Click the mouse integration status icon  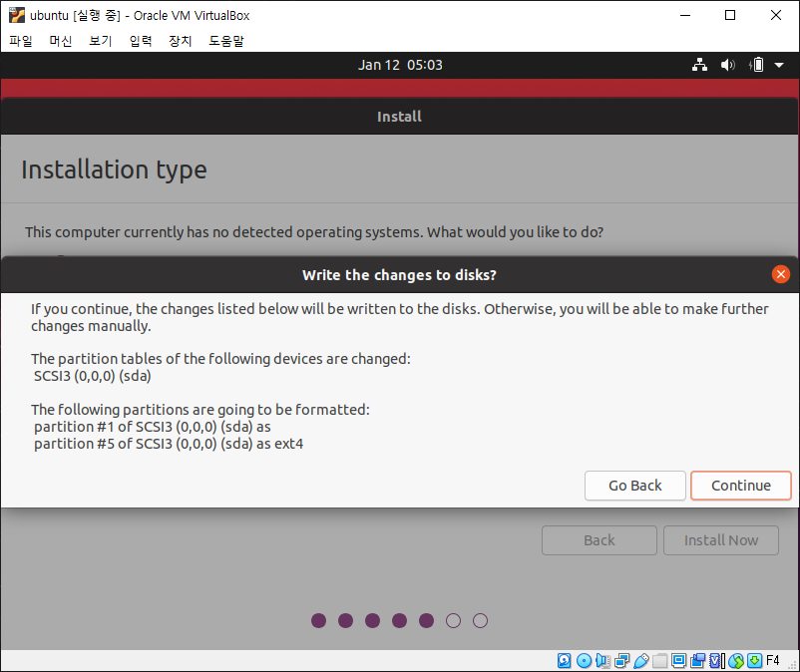[x=736, y=661]
